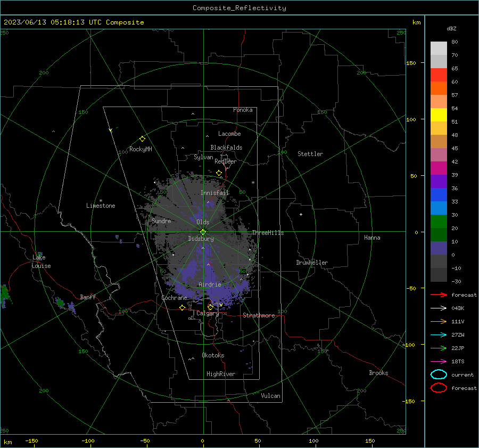Screen dimensions: 479x448
Task: Click the white 04DK arrow legend icon
Action: pos(439,308)
